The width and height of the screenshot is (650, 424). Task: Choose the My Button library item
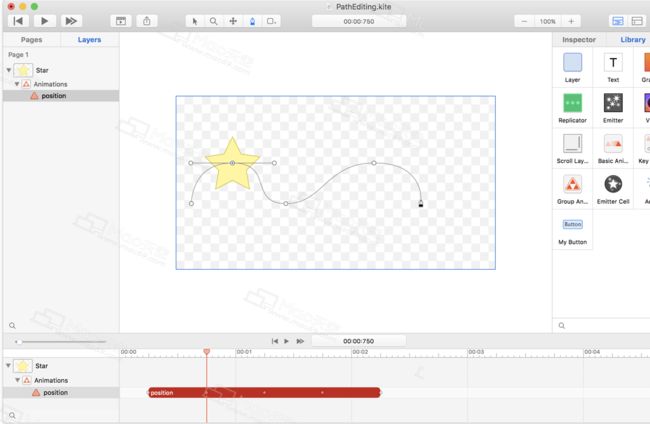tap(572, 230)
